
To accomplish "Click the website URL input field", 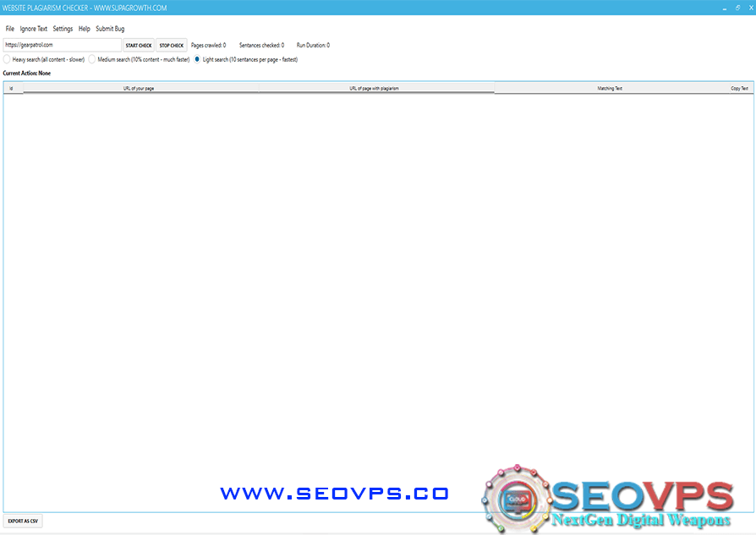I will (x=63, y=45).
